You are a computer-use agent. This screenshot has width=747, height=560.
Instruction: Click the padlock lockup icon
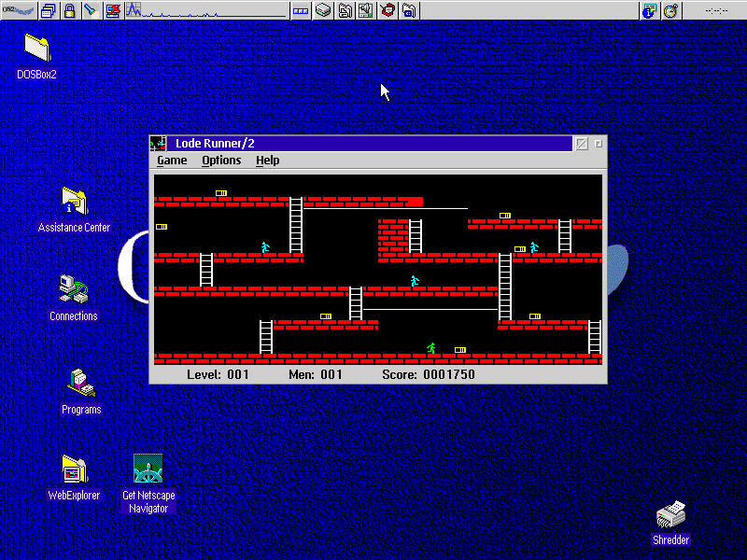pyautogui.click(x=69, y=10)
